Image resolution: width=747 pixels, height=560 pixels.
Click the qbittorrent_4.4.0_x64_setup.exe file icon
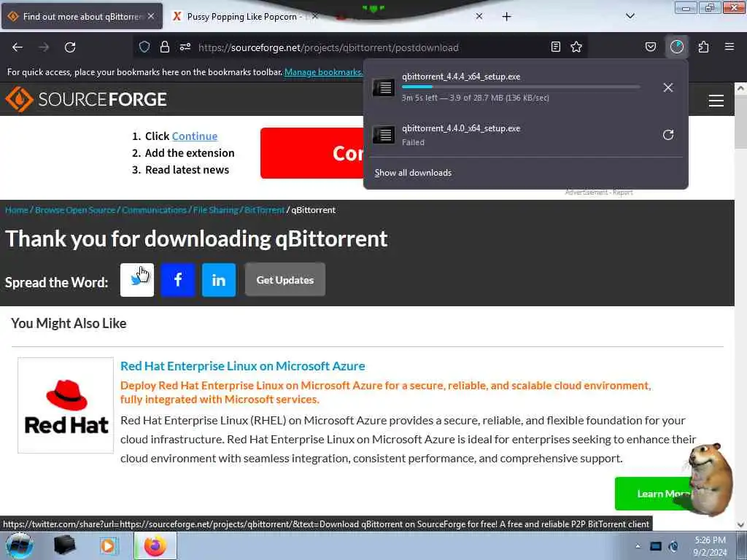(x=383, y=135)
